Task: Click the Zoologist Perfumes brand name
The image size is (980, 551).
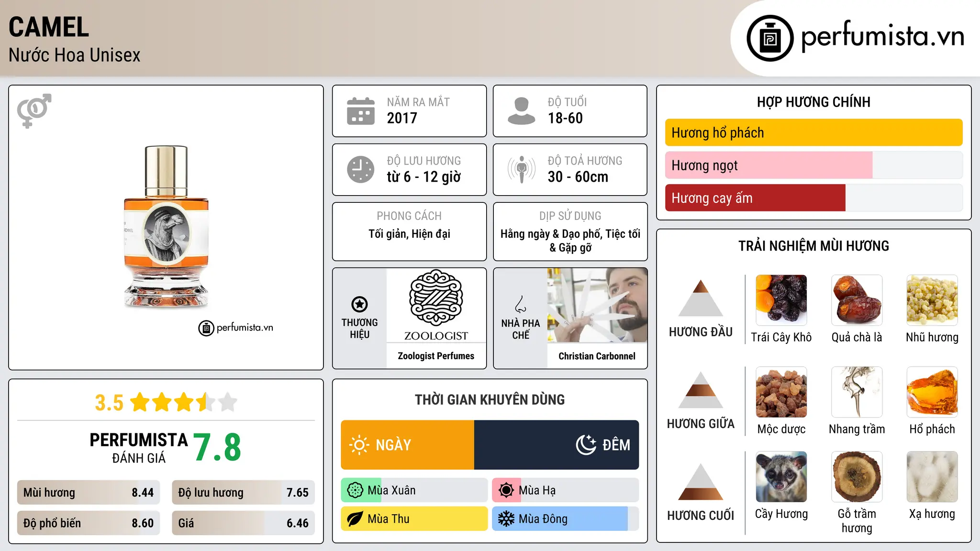Action: coord(436,356)
